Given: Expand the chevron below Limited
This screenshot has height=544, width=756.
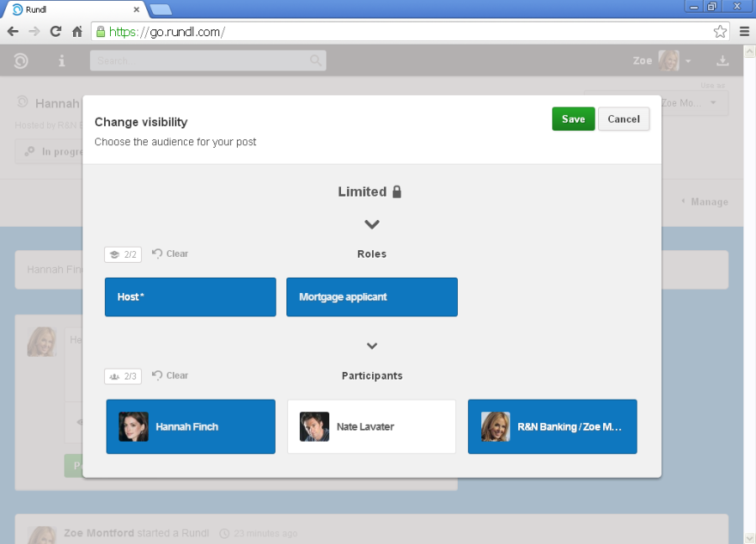Looking at the screenshot, I should click(372, 224).
